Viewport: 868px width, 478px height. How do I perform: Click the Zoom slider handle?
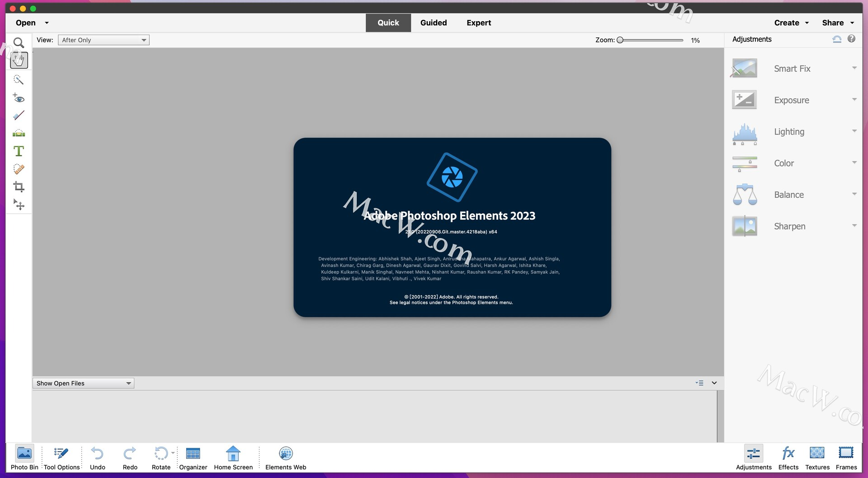[x=620, y=40]
